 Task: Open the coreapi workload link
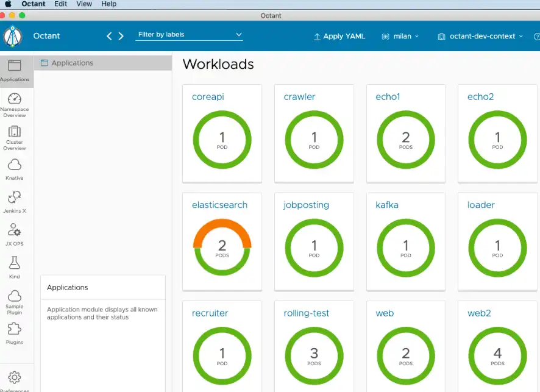point(208,97)
